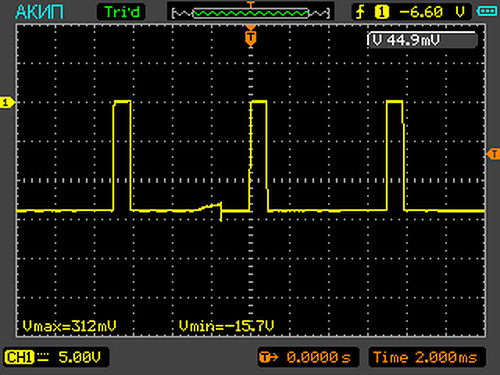The image size is (500, 375).
Task: Click the 5.00V vertical scale value
Action: click(79, 357)
